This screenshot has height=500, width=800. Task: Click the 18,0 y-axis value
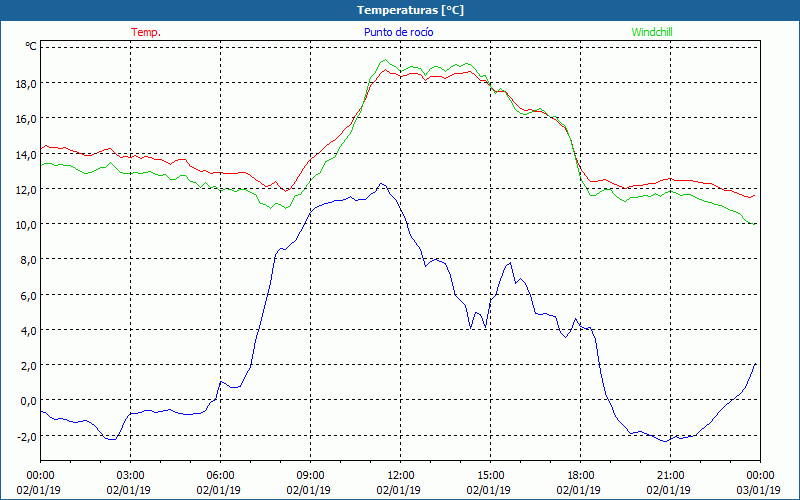tap(26, 84)
